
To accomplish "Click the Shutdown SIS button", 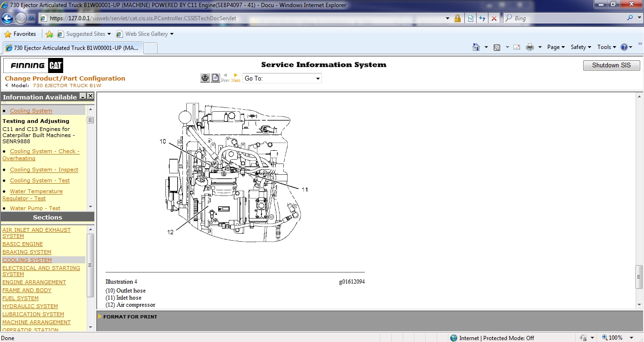I will point(611,65).
